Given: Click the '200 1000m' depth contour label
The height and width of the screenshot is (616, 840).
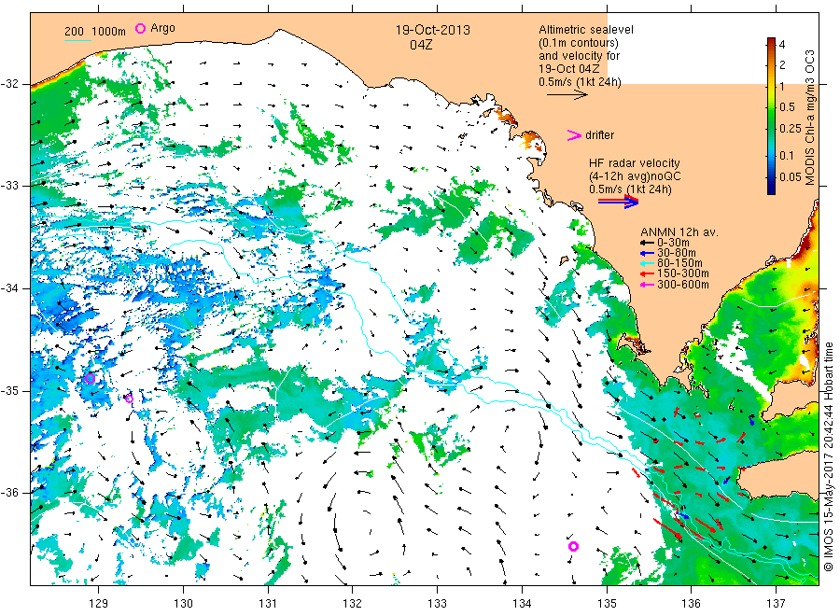Looking at the screenshot, I should 95,32.
